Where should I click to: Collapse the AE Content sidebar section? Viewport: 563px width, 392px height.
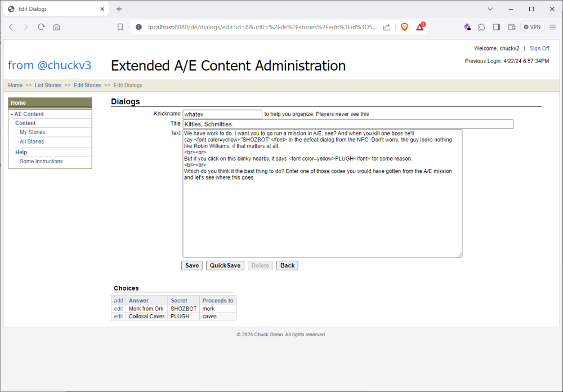point(12,114)
